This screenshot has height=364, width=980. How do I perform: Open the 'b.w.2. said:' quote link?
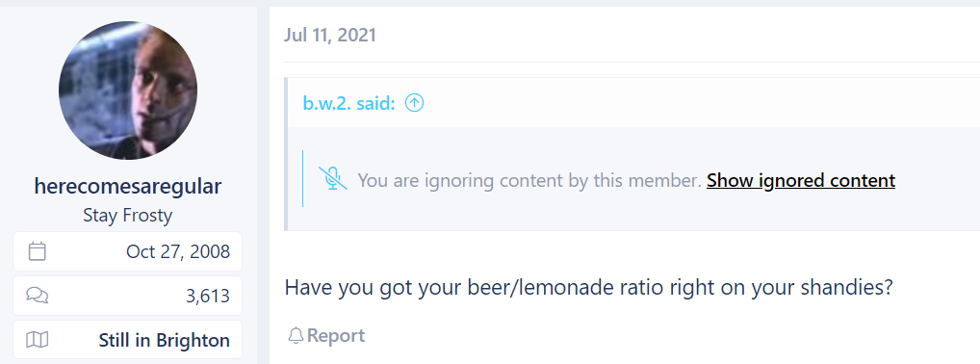click(x=349, y=103)
